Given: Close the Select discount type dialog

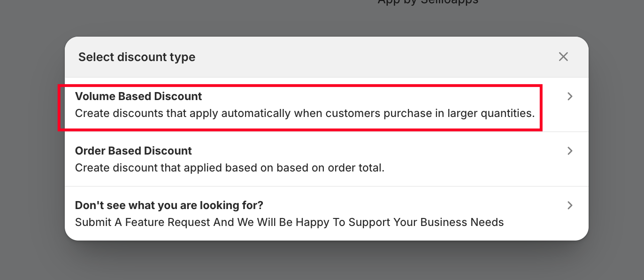Looking at the screenshot, I should (x=563, y=57).
